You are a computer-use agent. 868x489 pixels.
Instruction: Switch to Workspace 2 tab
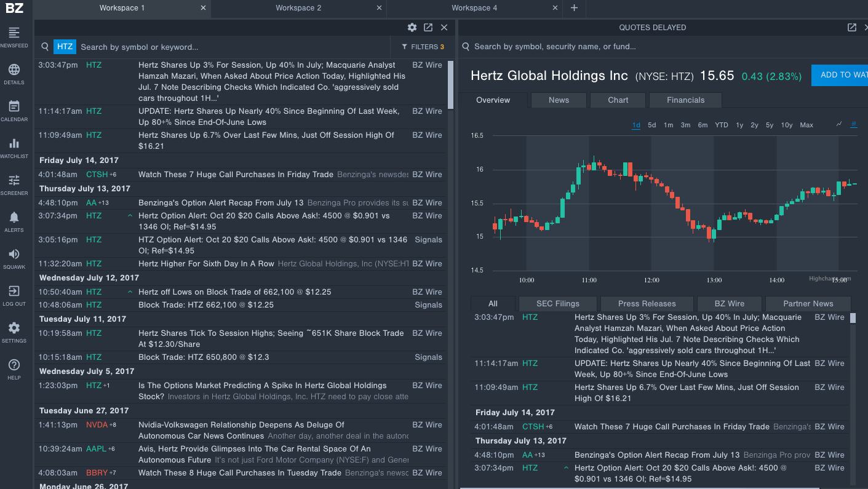click(x=298, y=8)
